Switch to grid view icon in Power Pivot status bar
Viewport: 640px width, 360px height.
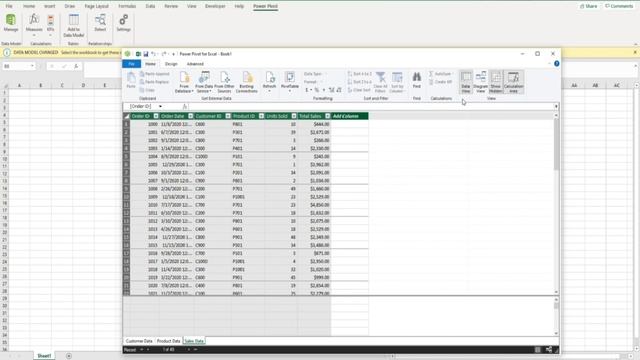(x=538, y=350)
